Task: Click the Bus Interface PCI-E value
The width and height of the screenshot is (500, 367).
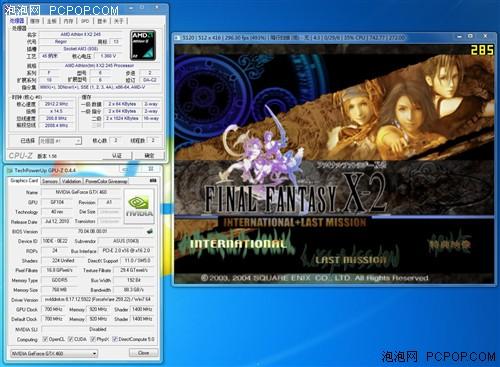Action: pos(126,250)
